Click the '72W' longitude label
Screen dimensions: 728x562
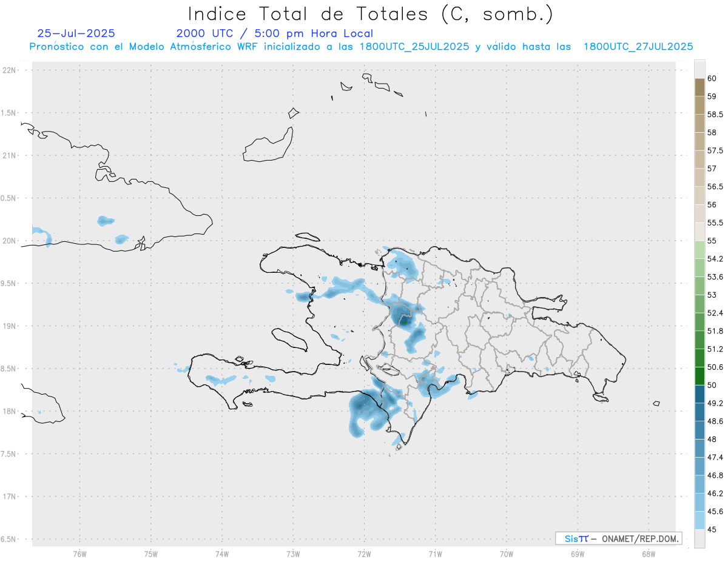(364, 554)
